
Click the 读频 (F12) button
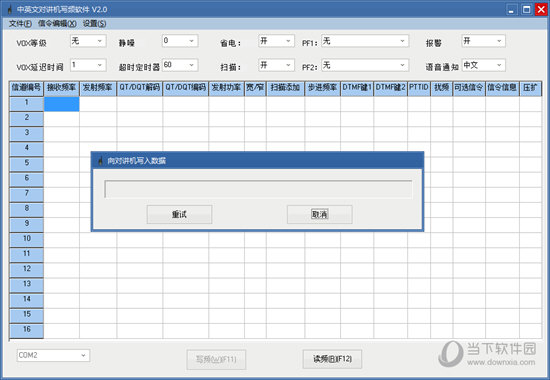[x=332, y=359]
